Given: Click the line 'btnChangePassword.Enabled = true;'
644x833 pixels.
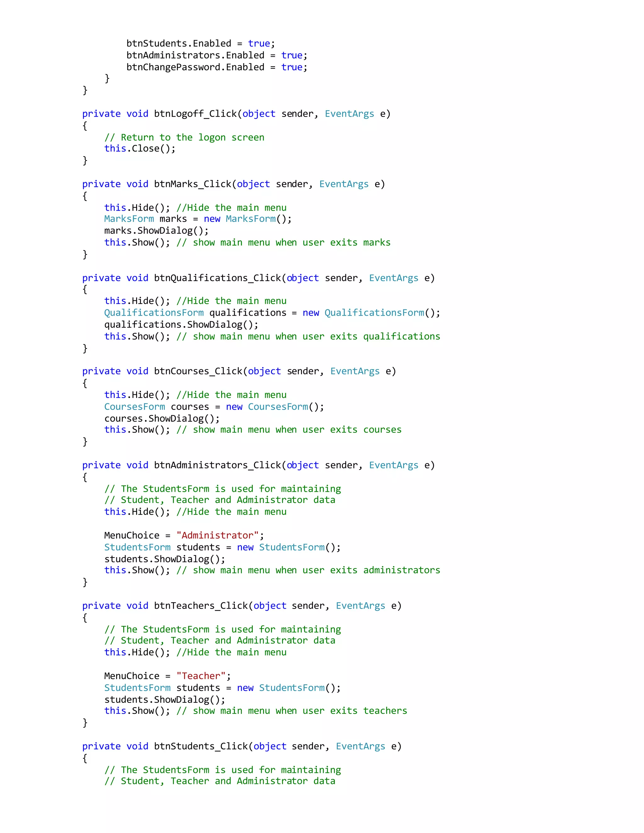Looking at the screenshot, I should tap(217, 67).
